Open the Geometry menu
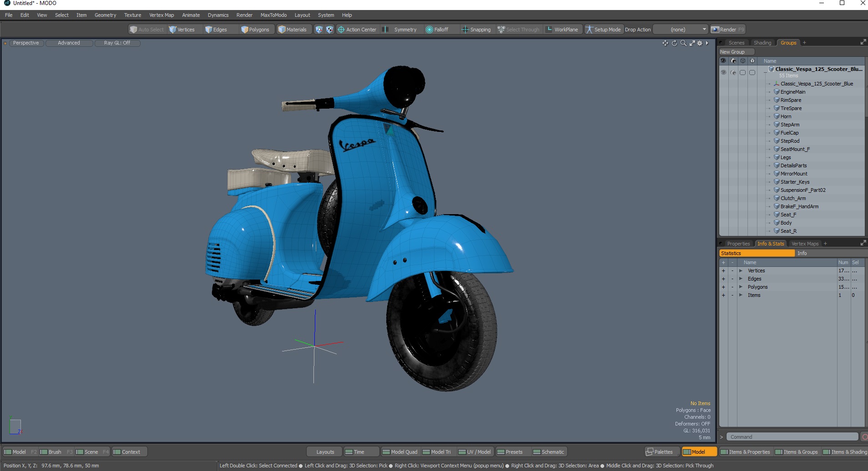The image size is (868, 471). 105,15
